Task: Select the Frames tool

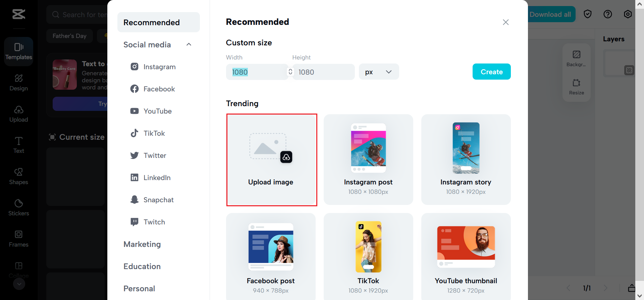Action: (x=18, y=238)
